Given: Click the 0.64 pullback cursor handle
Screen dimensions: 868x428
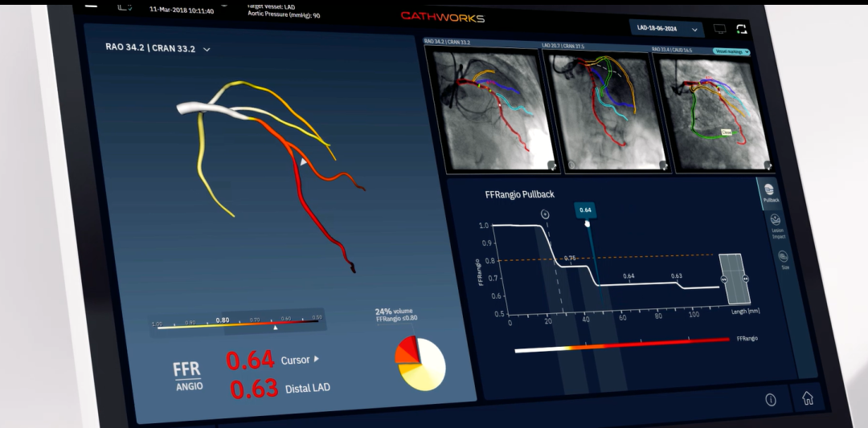Looking at the screenshot, I should click(x=586, y=212).
